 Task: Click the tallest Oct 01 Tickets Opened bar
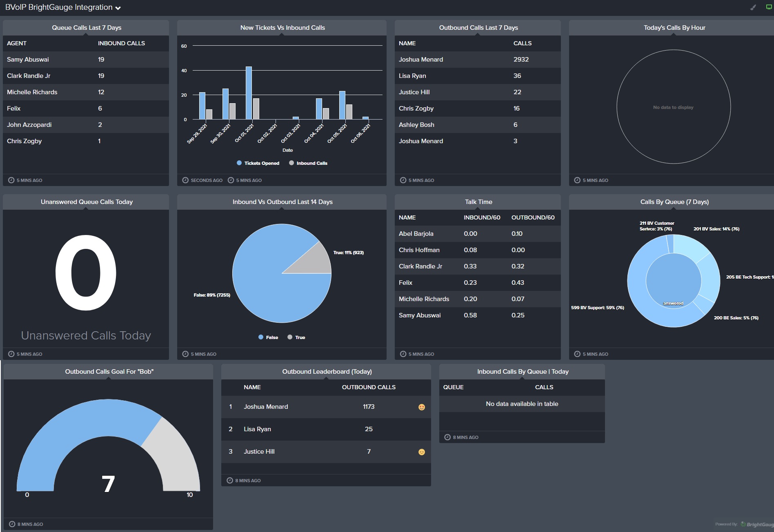click(x=249, y=93)
